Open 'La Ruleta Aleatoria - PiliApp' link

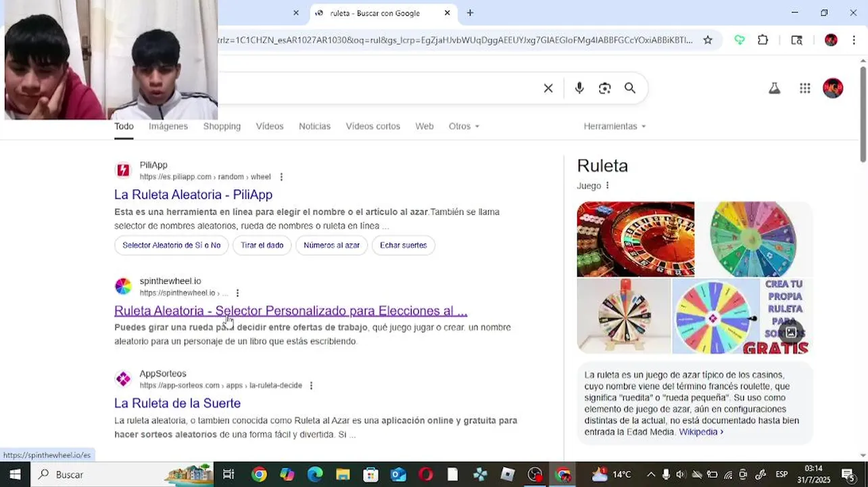click(x=193, y=195)
